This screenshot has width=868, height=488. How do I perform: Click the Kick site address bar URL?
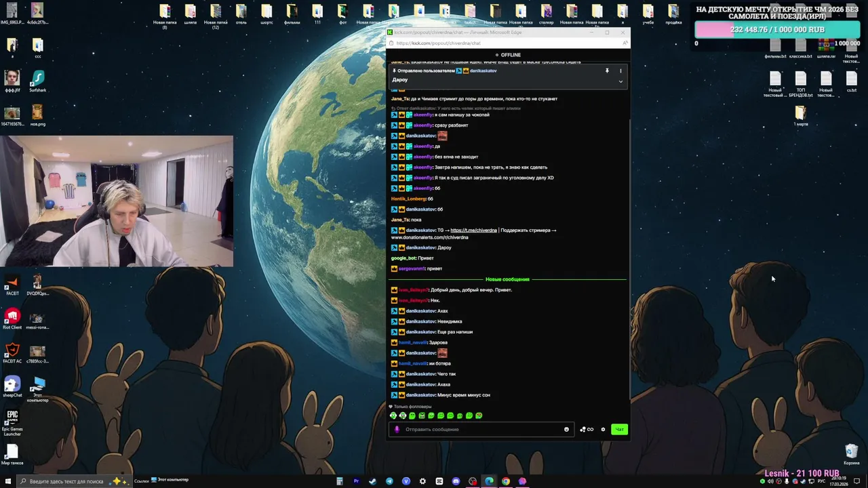(438, 43)
